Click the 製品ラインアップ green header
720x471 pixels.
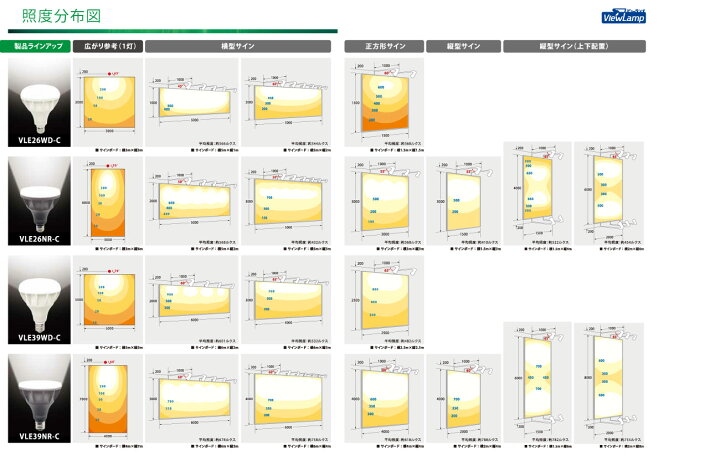point(36,46)
